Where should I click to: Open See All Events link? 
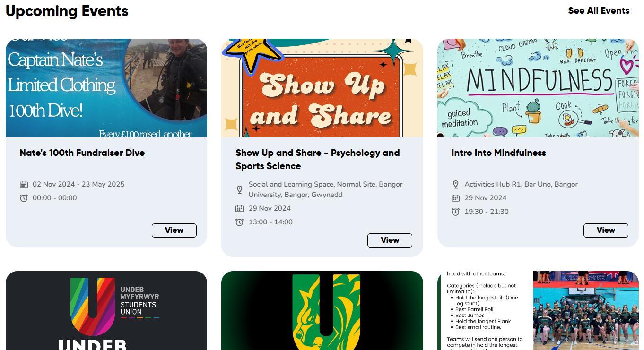pyautogui.click(x=599, y=10)
